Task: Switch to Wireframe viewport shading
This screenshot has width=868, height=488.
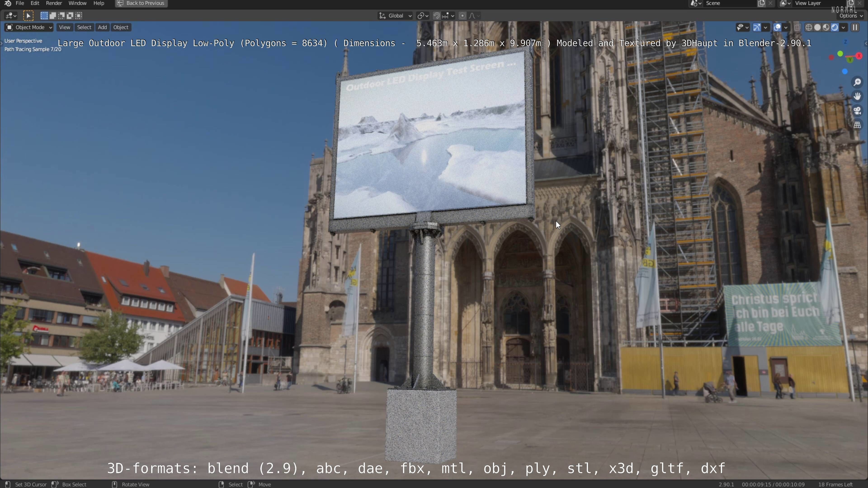Action: (x=809, y=27)
